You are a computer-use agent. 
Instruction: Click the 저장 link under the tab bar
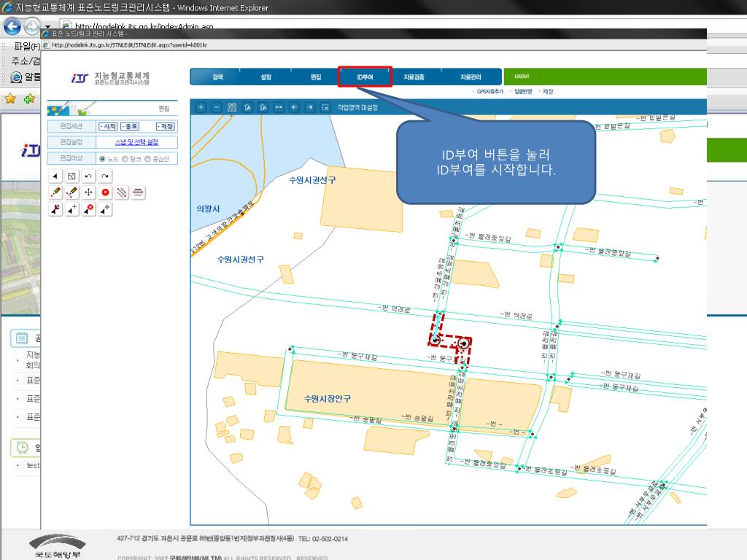[548, 91]
